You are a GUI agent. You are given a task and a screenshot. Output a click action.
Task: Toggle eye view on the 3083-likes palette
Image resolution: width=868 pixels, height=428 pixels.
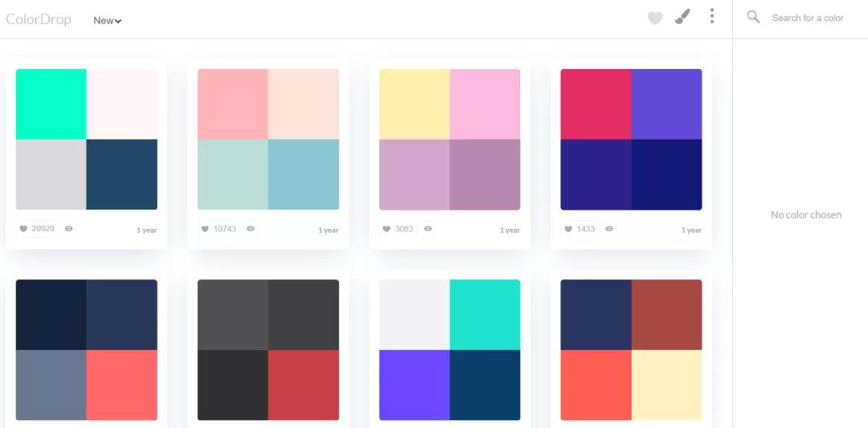(428, 228)
